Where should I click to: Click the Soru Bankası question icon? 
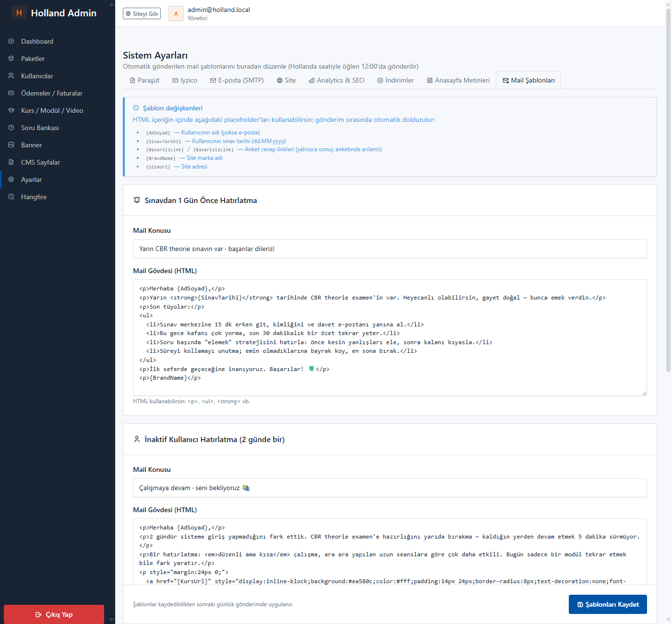coord(11,128)
